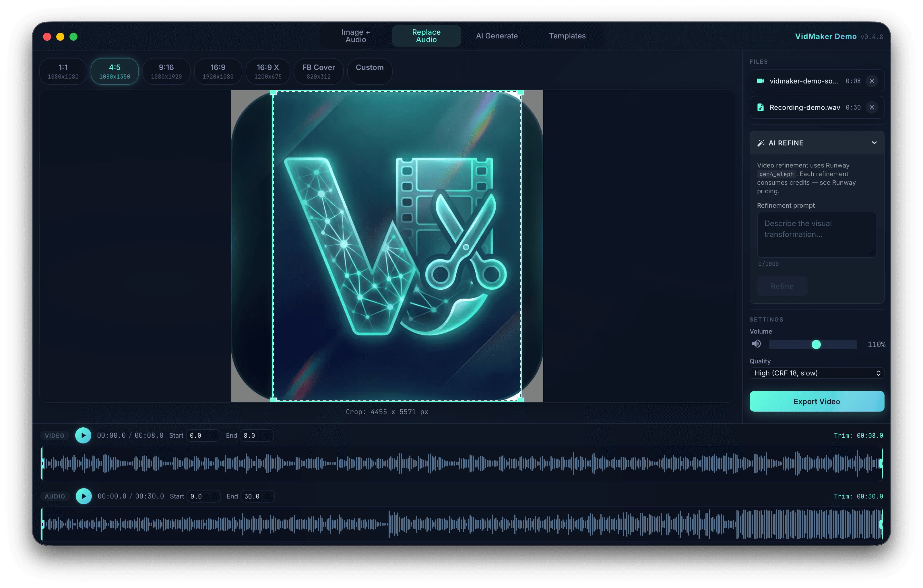The height and width of the screenshot is (588, 923).
Task: Click the video waveform right trim handle
Action: point(881,464)
